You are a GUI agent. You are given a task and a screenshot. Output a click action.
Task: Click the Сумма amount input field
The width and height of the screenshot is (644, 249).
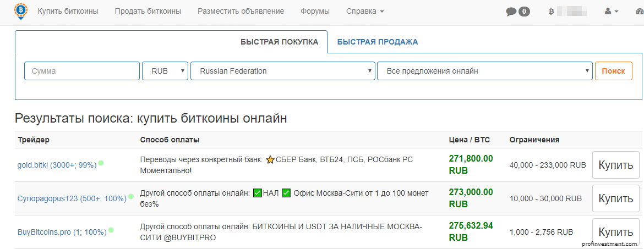coord(82,71)
